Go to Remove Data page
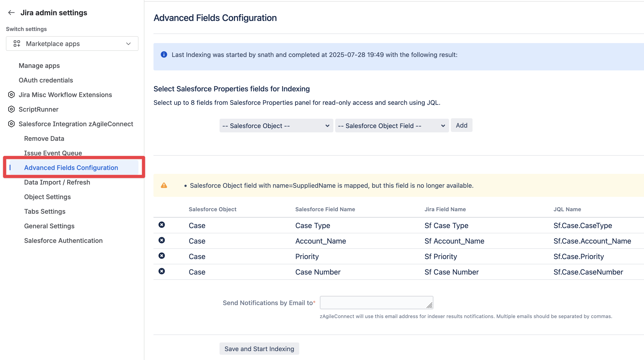Image resolution: width=644 pixels, height=360 pixels. (44, 138)
